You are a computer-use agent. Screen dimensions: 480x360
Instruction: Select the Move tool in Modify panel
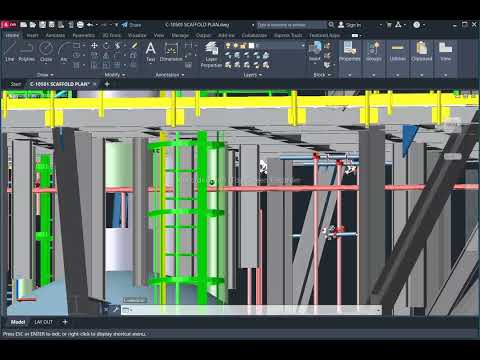point(95,45)
